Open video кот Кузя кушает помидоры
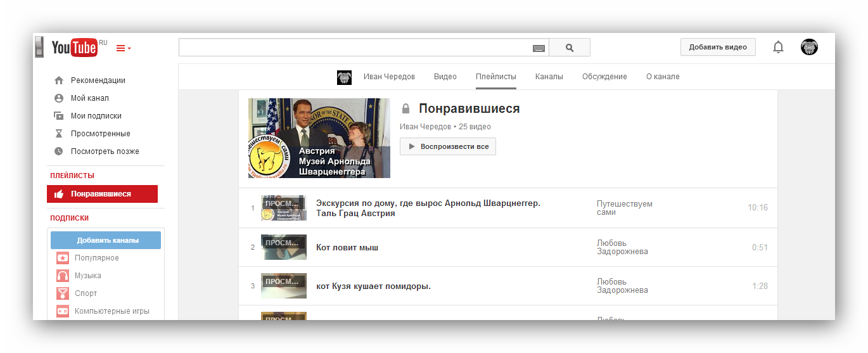This screenshot has width=868, height=353. tap(373, 286)
